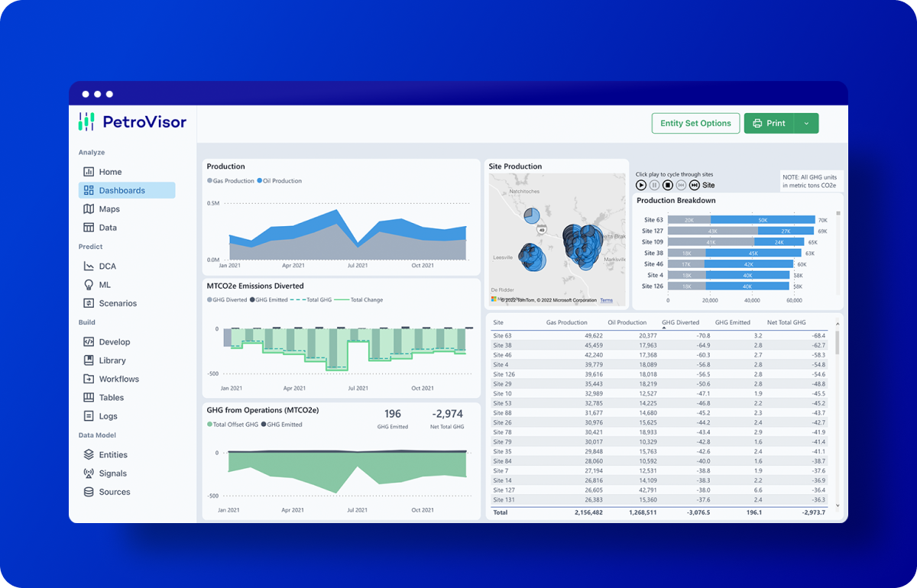Sort table by GHG Diverted column

pos(680,323)
